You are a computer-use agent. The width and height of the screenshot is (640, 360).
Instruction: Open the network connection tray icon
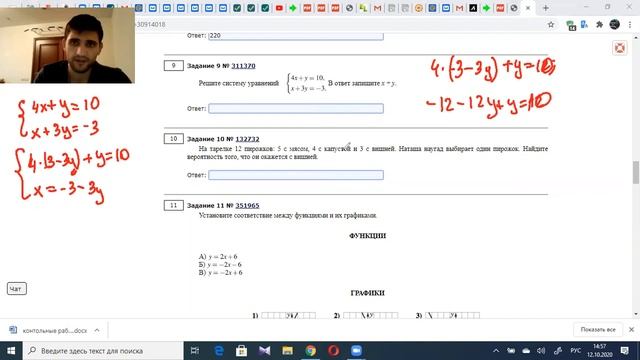pyautogui.click(x=558, y=351)
